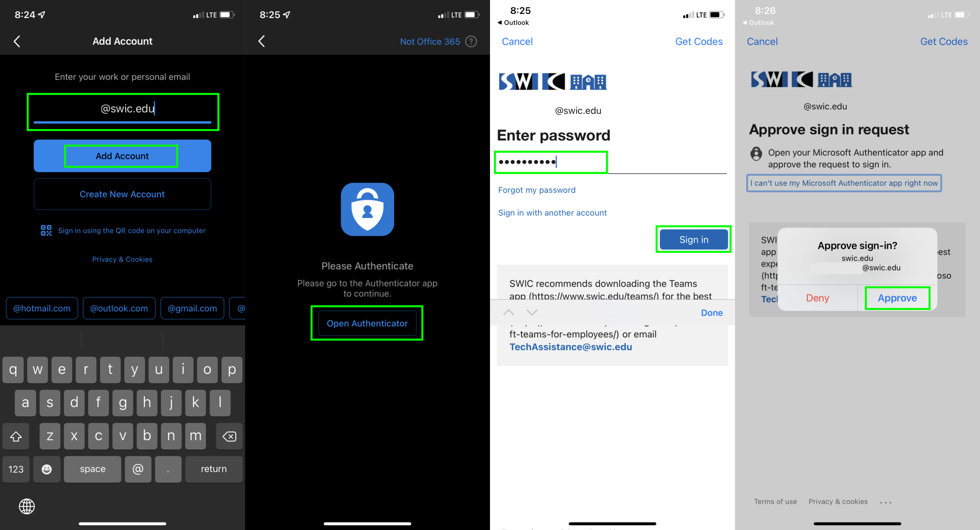Click the Microsoft Authenticator shield icon

pos(367,209)
